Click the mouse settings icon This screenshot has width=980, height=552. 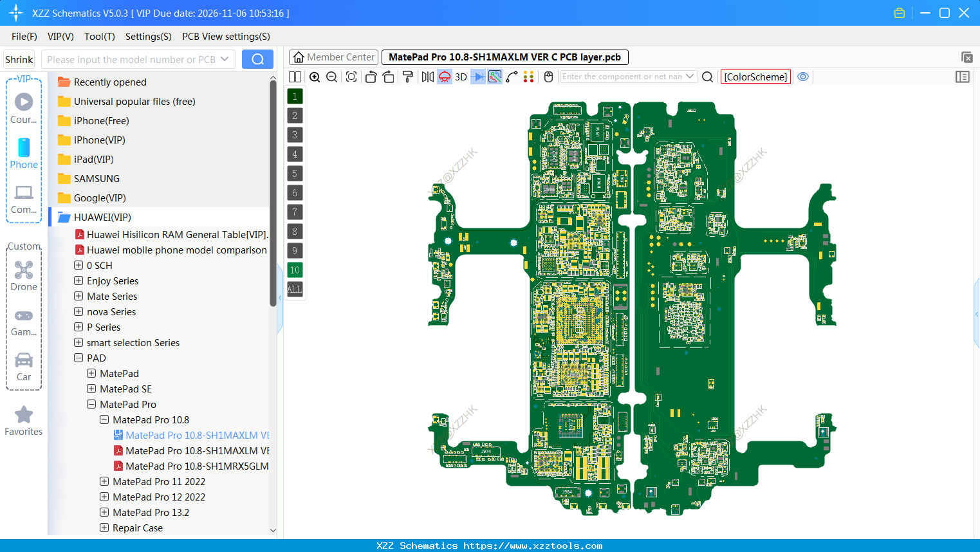(x=548, y=77)
